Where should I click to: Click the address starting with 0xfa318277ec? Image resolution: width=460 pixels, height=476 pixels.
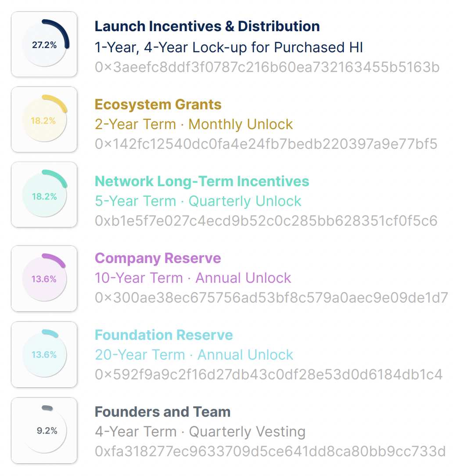coord(270,451)
